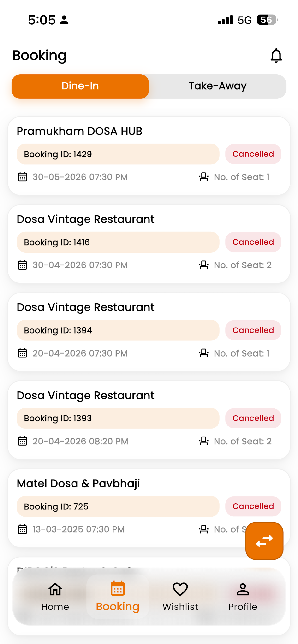
Task: Tap seat icon on Booking ID 1416 card
Action: click(x=203, y=265)
